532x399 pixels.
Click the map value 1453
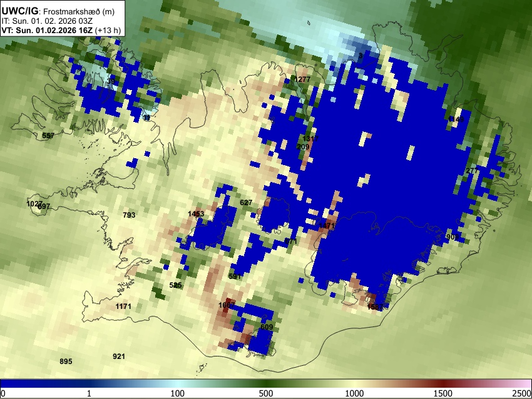coord(196,213)
